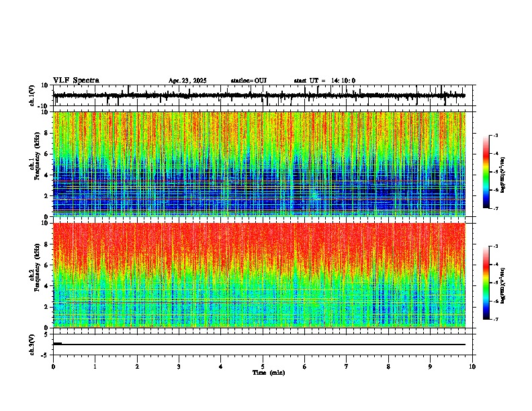532x411 pixels.
Task: Click the ch.1 spectrogram color scale bar
Action: pyautogui.click(x=486, y=172)
